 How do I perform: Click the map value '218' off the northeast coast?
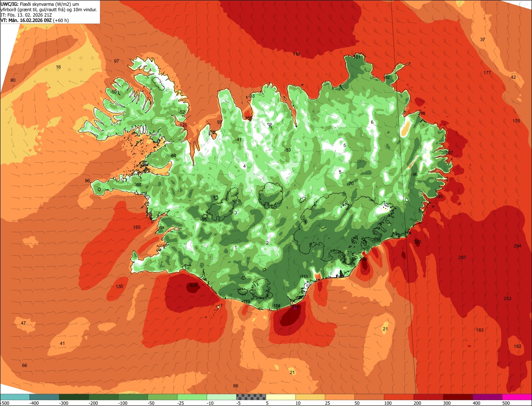[x=422, y=113]
